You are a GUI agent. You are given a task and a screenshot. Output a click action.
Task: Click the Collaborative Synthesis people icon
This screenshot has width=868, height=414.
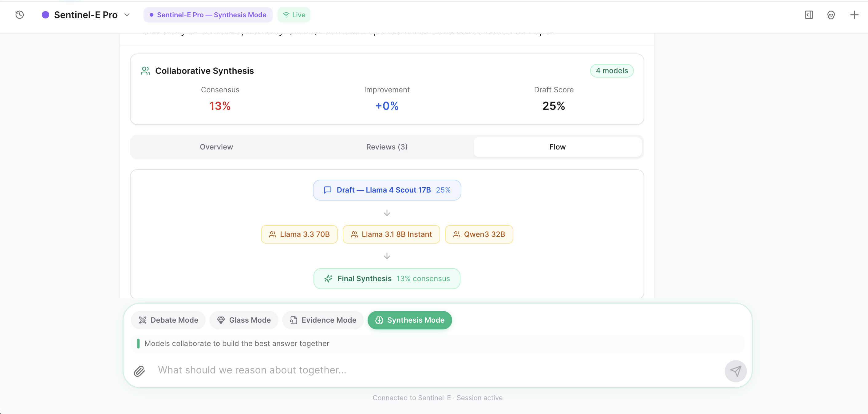point(145,71)
